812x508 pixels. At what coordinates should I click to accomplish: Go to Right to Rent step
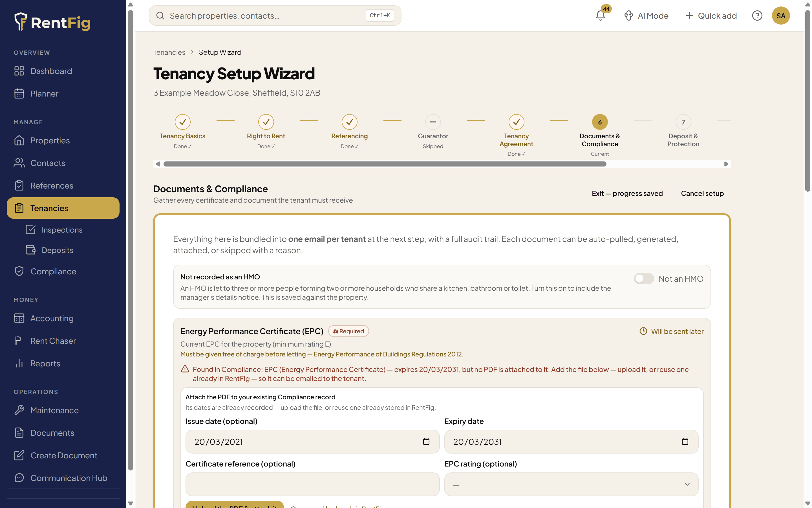click(266, 131)
